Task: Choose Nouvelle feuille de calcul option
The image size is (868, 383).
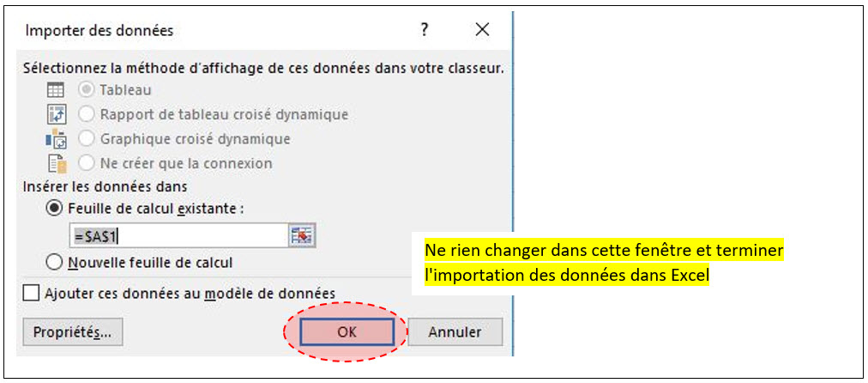Action: [56, 263]
